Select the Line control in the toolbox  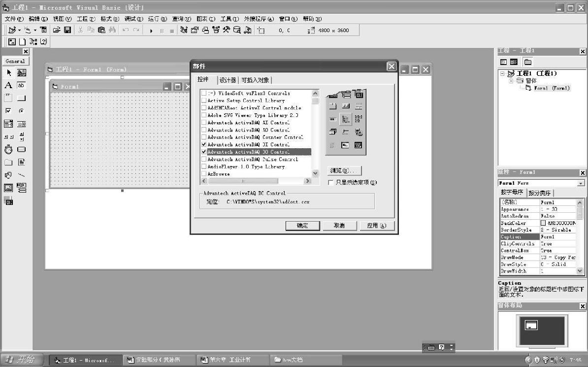pyautogui.click(x=21, y=175)
